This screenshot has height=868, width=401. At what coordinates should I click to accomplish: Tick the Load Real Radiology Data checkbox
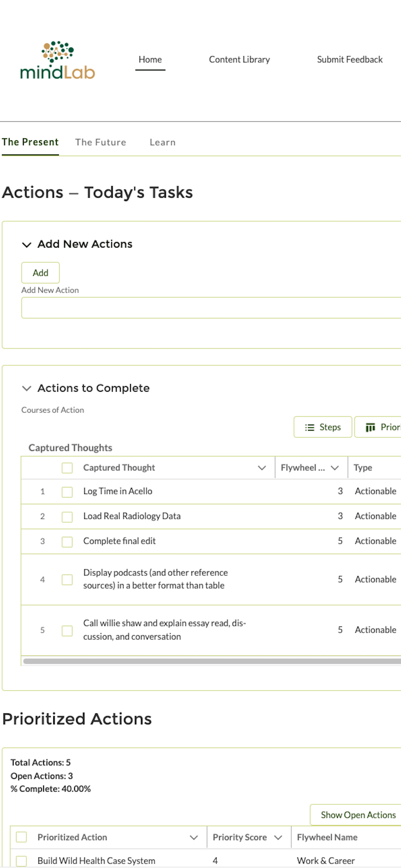tap(67, 517)
